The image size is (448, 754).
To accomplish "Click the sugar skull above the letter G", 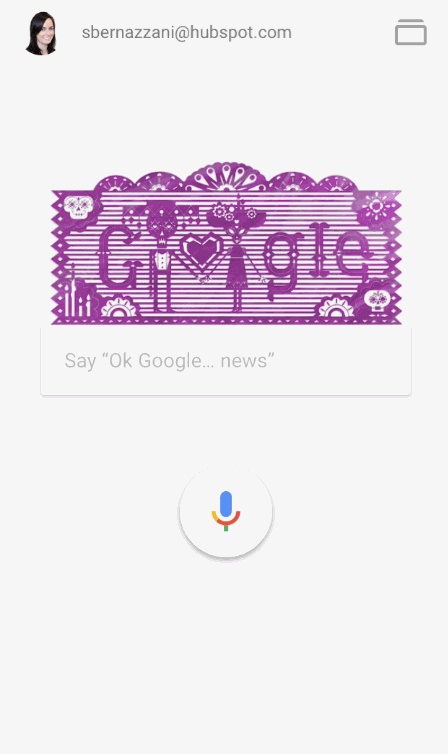I will point(78,207).
